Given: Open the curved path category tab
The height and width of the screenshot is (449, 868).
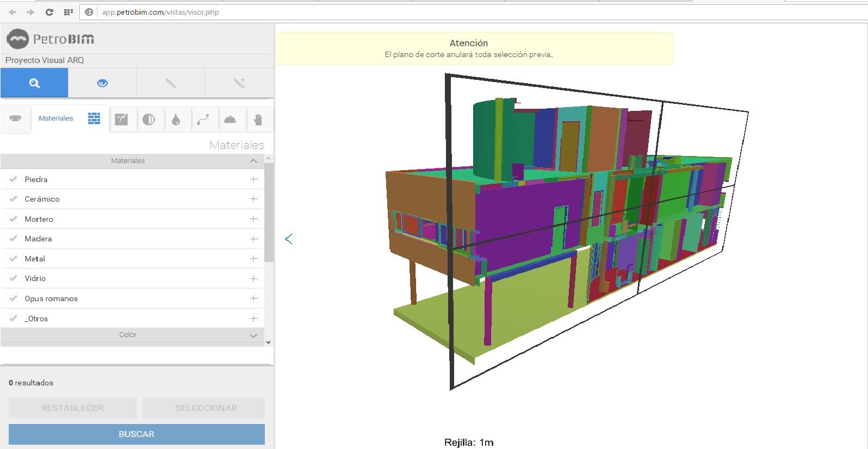Looking at the screenshot, I should [203, 120].
